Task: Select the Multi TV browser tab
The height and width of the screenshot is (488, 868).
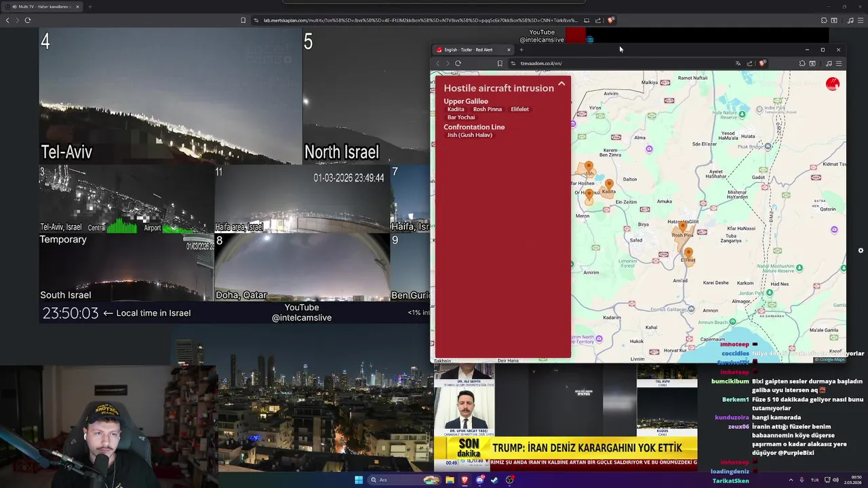Action: coord(41,7)
